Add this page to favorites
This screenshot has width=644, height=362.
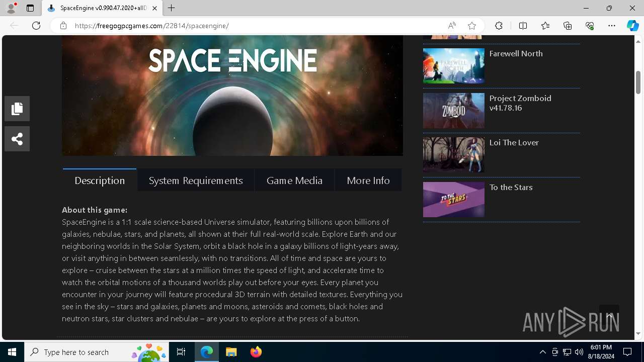point(472,26)
